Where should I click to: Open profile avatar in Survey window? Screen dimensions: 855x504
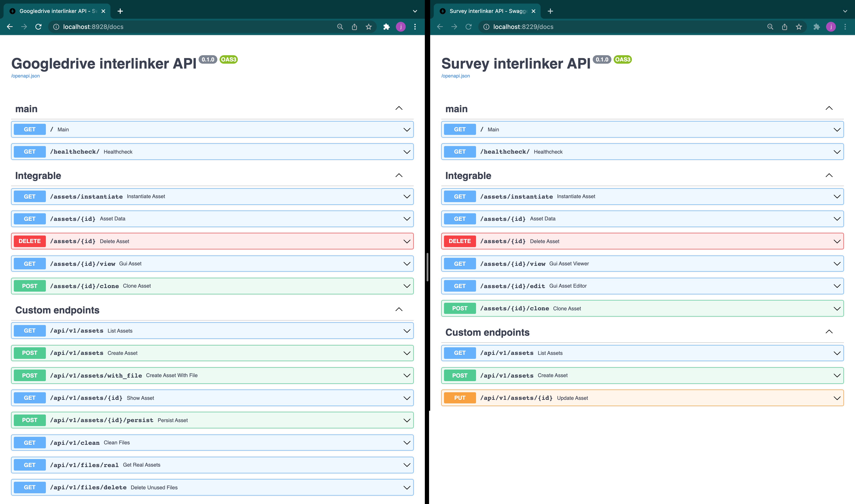click(831, 27)
